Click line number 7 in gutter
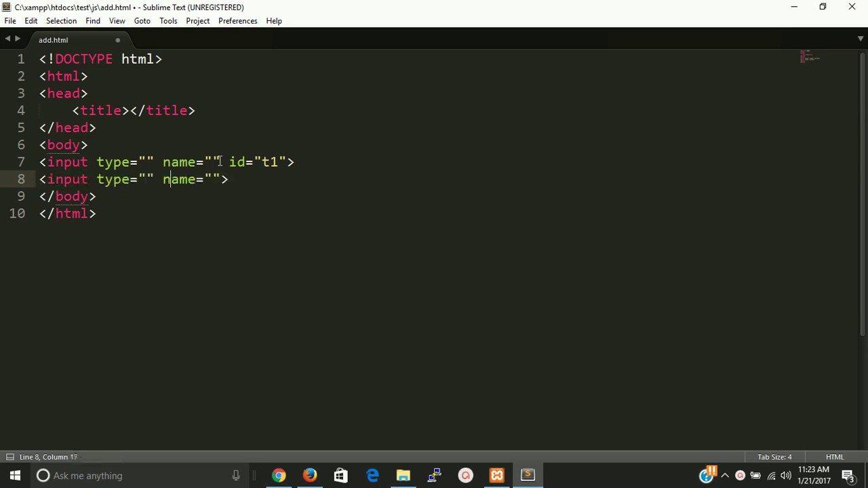The width and height of the screenshot is (868, 488). pos(21,162)
